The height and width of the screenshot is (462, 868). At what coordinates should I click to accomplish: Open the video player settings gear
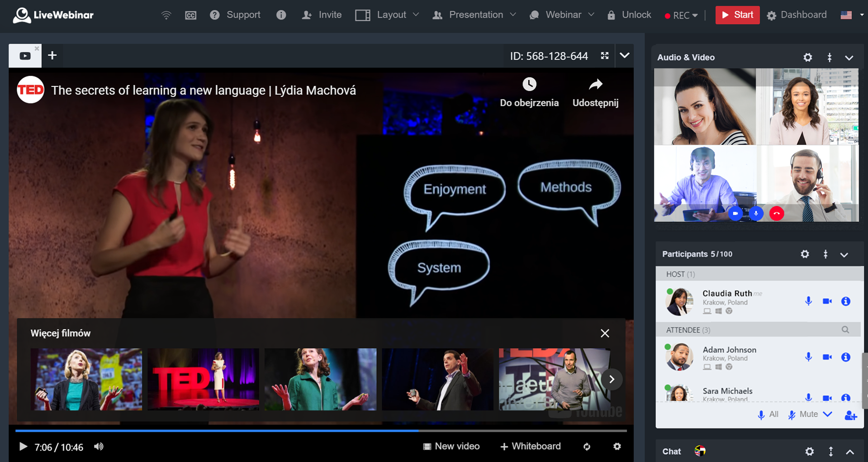(617, 447)
